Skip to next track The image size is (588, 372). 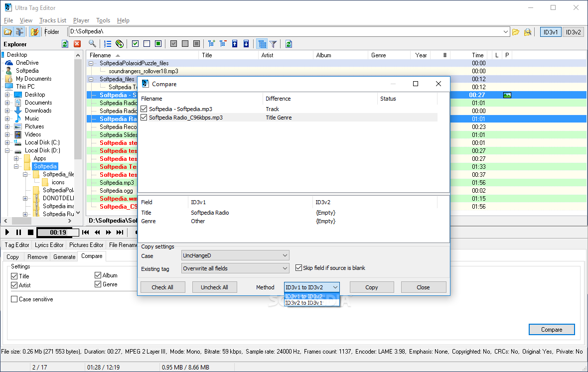pyautogui.click(x=120, y=232)
